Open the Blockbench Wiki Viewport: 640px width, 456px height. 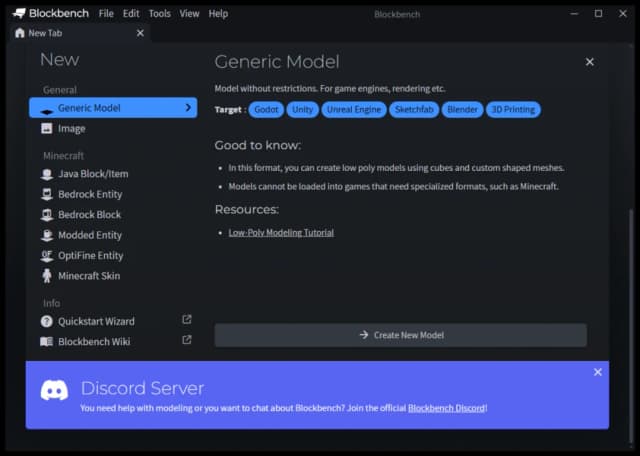[113, 342]
